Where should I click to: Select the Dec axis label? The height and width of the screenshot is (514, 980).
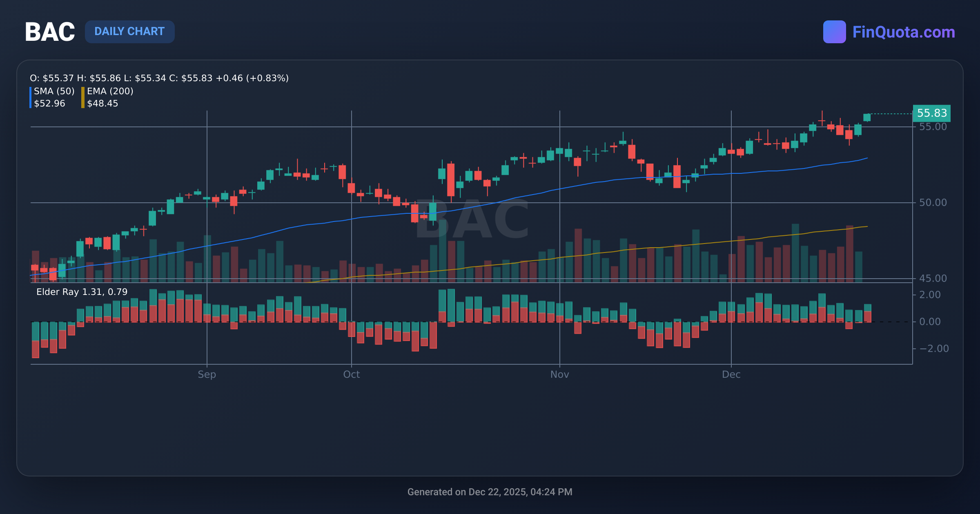tap(732, 374)
